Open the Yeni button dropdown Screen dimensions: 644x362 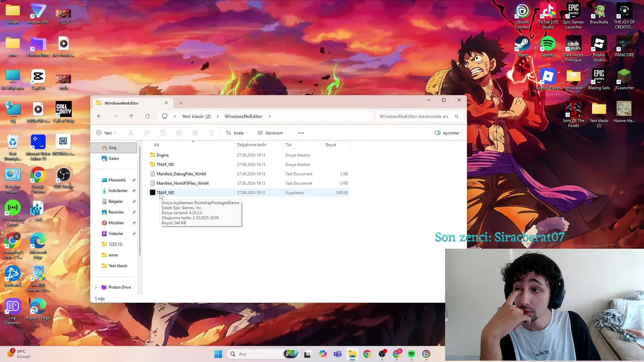(x=106, y=133)
